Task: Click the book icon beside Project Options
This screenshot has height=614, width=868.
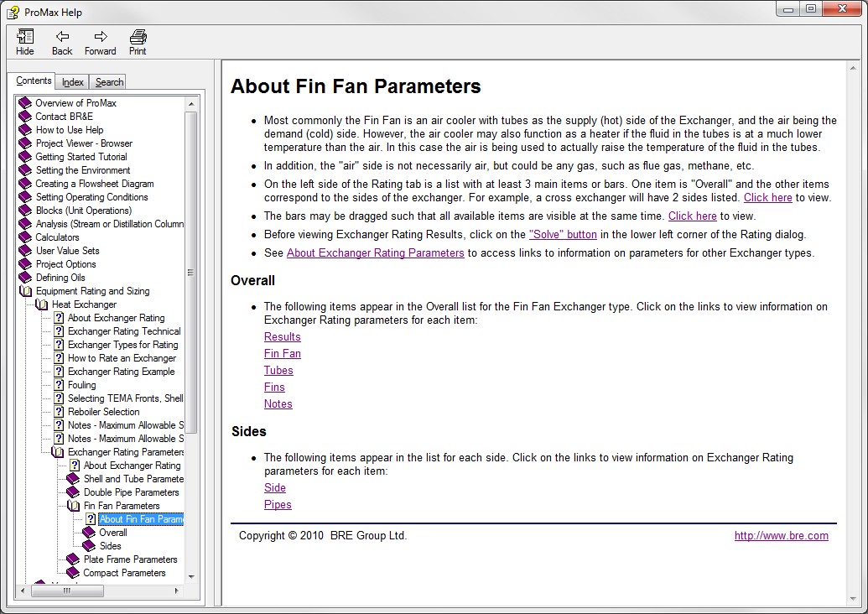Action: point(25,264)
